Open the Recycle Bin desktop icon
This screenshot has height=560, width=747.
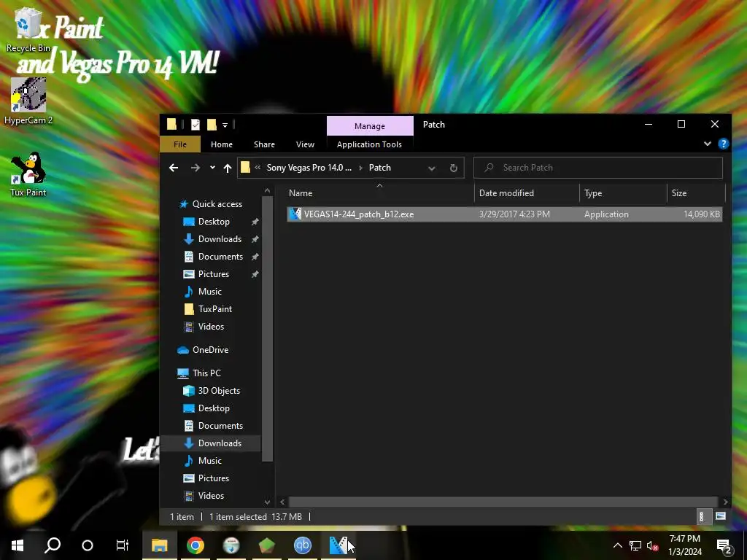tap(28, 29)
